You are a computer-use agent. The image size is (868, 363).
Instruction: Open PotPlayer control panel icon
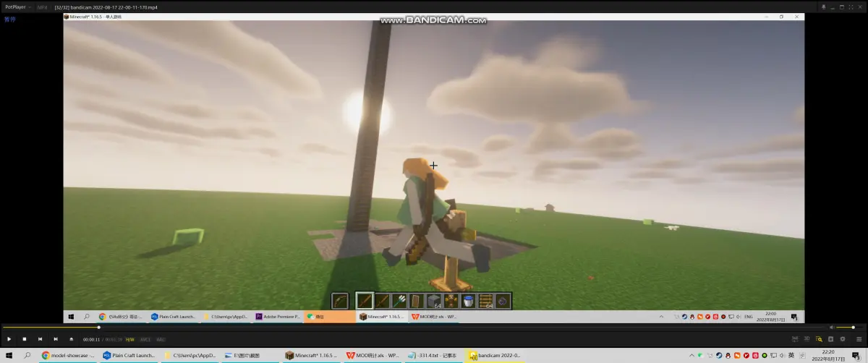coord(830,339)
